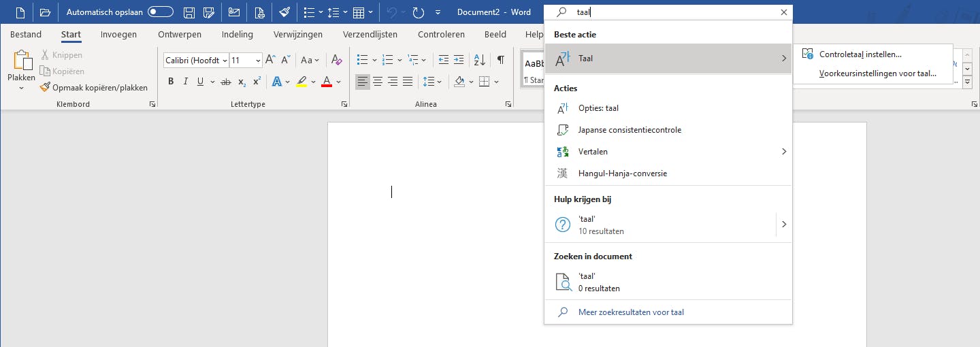This screenshot has height=347, width=980.
Task: Decrease the paragraph indent
Action: point(444,60)
